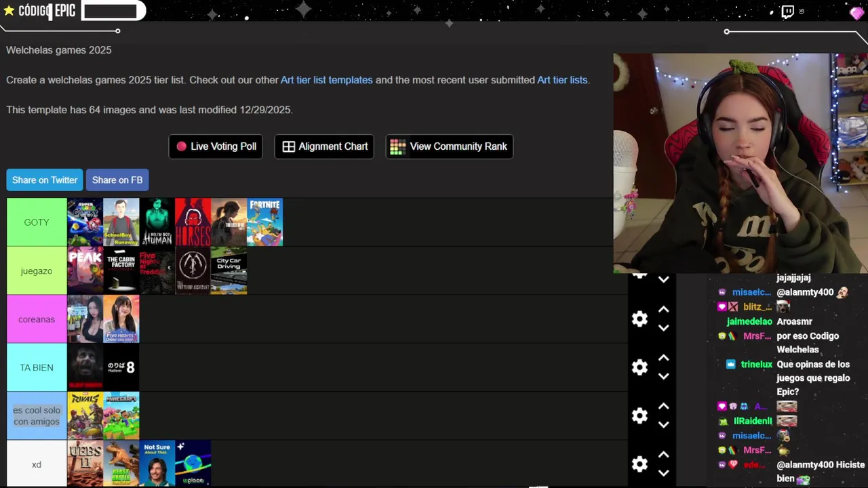Screen dimensions: 868x488
Task: Open settings gear for xd tier row
Action: (x=639, y=464)
